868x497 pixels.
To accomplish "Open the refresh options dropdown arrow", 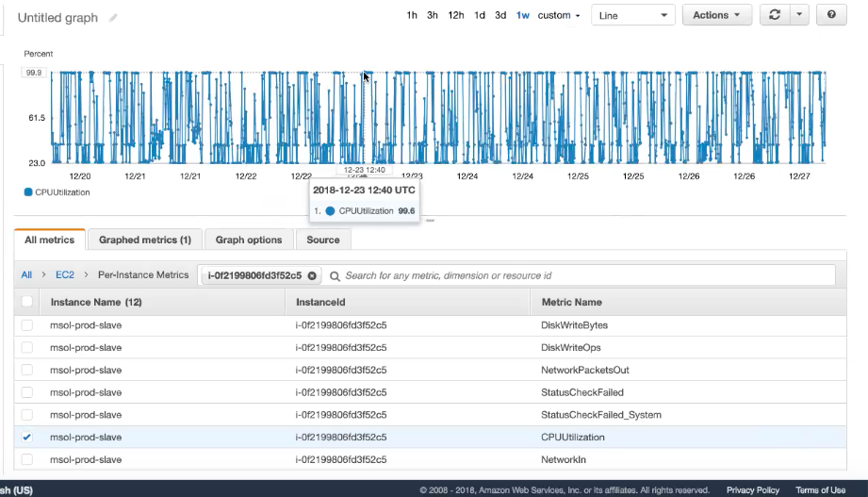I will (799, 15).
